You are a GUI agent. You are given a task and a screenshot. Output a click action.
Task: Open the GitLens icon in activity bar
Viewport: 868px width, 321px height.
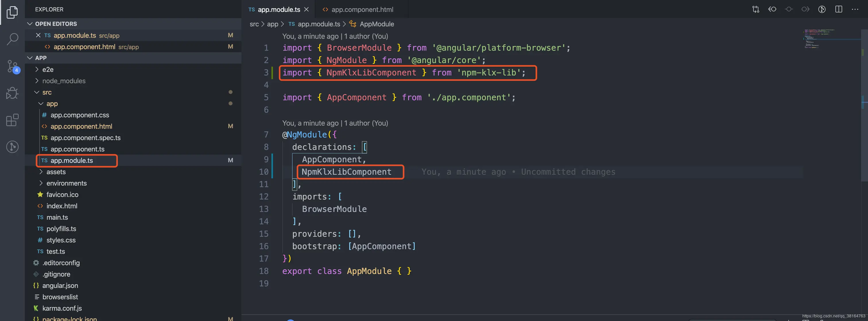(12, 147)
